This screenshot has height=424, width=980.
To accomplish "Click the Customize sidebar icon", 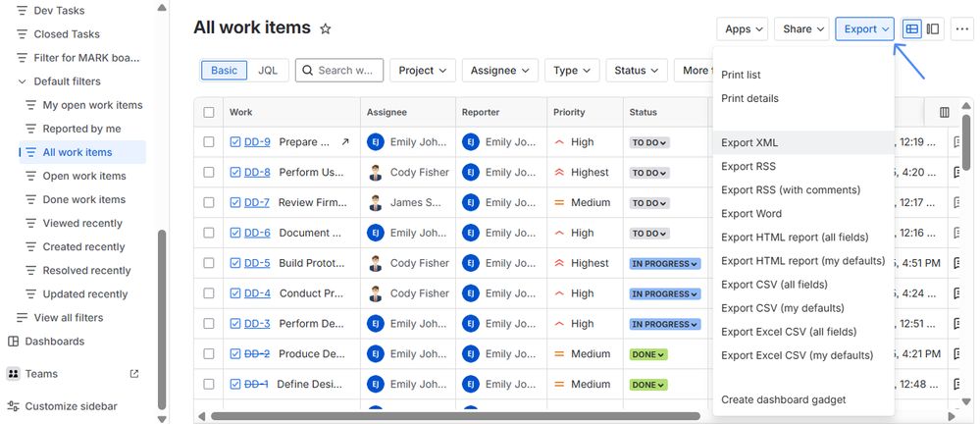I will (13, 406).
